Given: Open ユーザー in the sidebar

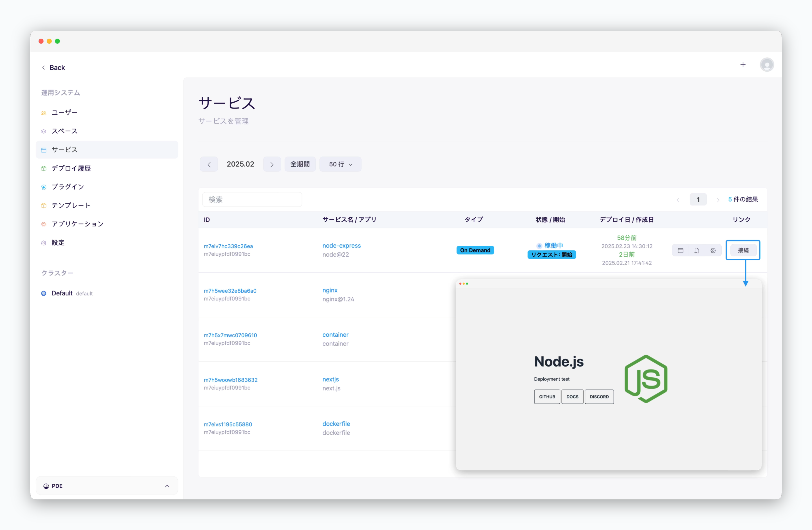Looking at the screenshot, I should (x=107, y=112).
